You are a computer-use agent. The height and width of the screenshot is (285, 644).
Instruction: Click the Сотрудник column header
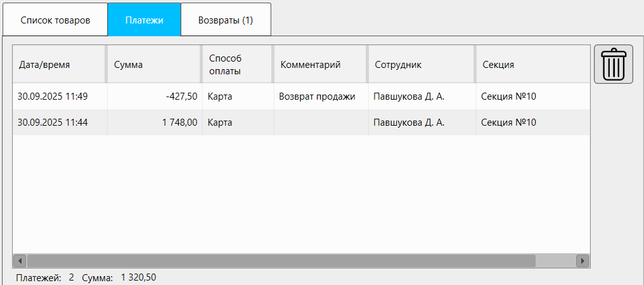[420, 64]
